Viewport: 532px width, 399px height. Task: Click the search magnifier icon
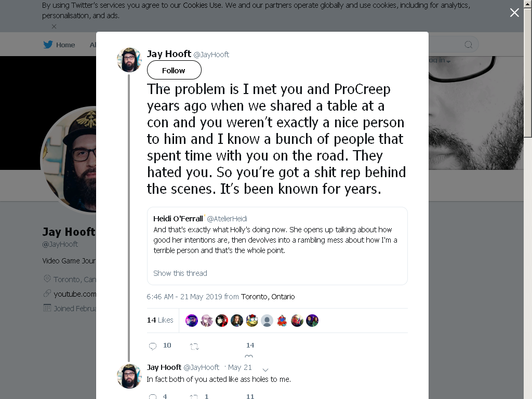pyautogui.click(x=468, y=45)
